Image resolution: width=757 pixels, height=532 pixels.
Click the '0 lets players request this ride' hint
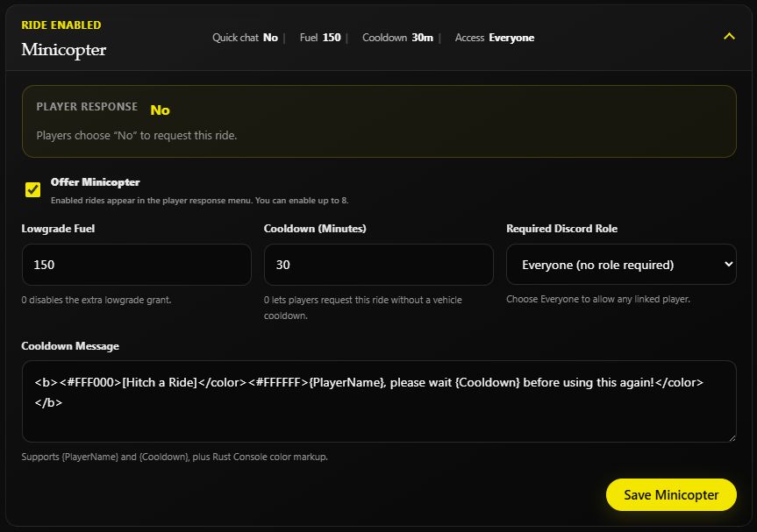[x=362, y=308]
